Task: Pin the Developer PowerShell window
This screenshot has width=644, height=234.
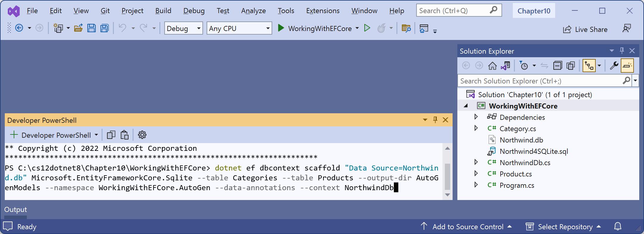Action: point(435,120)
